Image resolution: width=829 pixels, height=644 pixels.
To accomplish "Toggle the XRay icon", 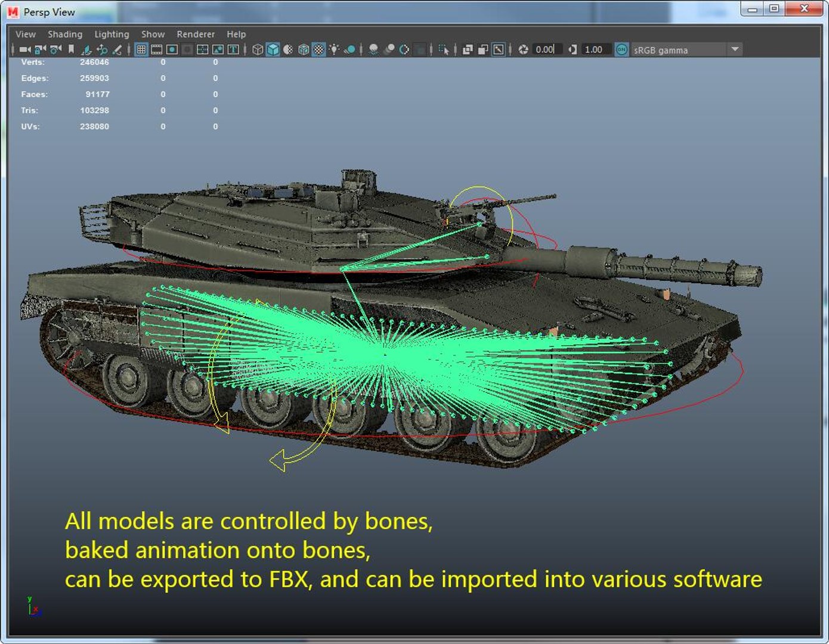I will (x=468, y=49).
